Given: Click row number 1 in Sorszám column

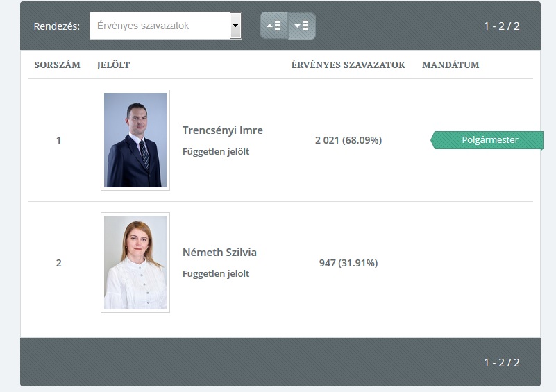Looking at the screenshot, I should pyautogui.click(x=58, y=140).
